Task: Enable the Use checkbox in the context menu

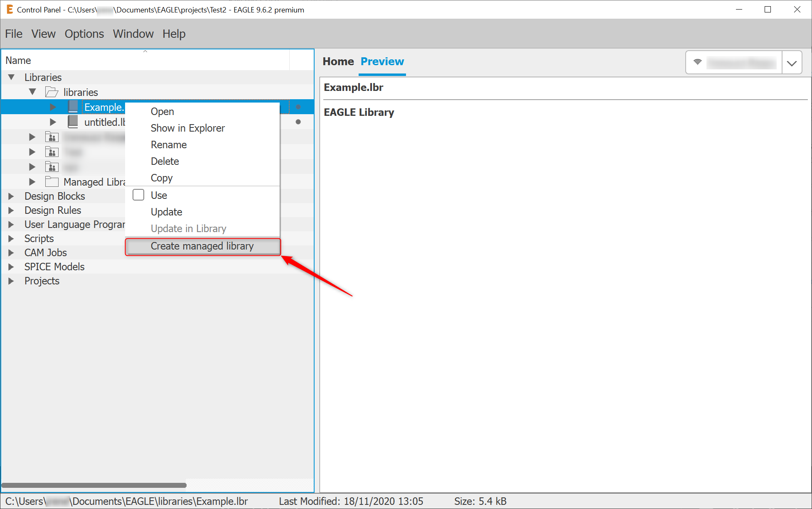Action: [138, 195]
